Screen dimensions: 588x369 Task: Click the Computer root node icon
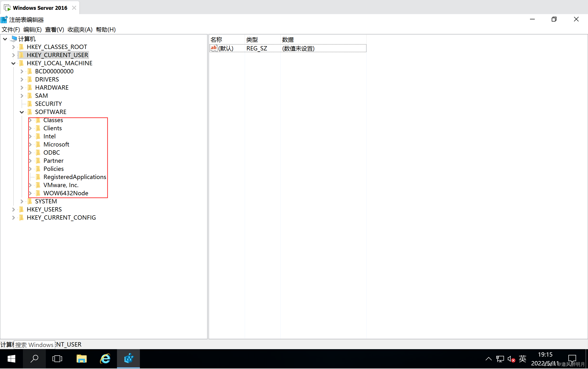[14, 39]
